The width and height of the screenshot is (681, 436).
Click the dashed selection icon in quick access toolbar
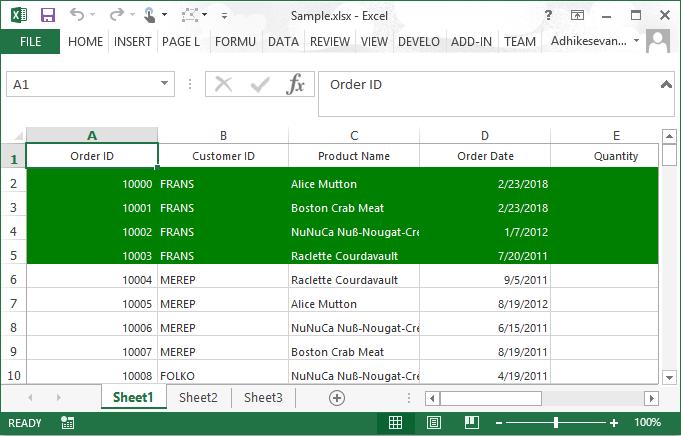point(190,15)
